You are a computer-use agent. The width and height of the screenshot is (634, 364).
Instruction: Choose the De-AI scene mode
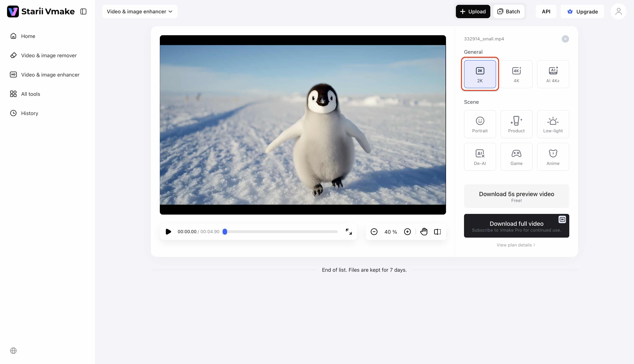[x=480, y=157]
